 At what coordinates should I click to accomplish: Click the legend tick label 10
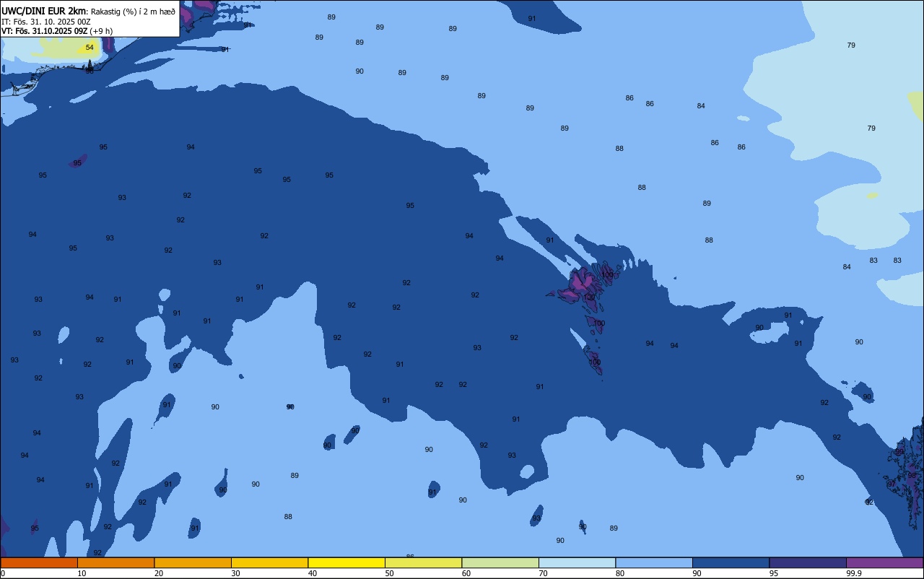[82, 573]
